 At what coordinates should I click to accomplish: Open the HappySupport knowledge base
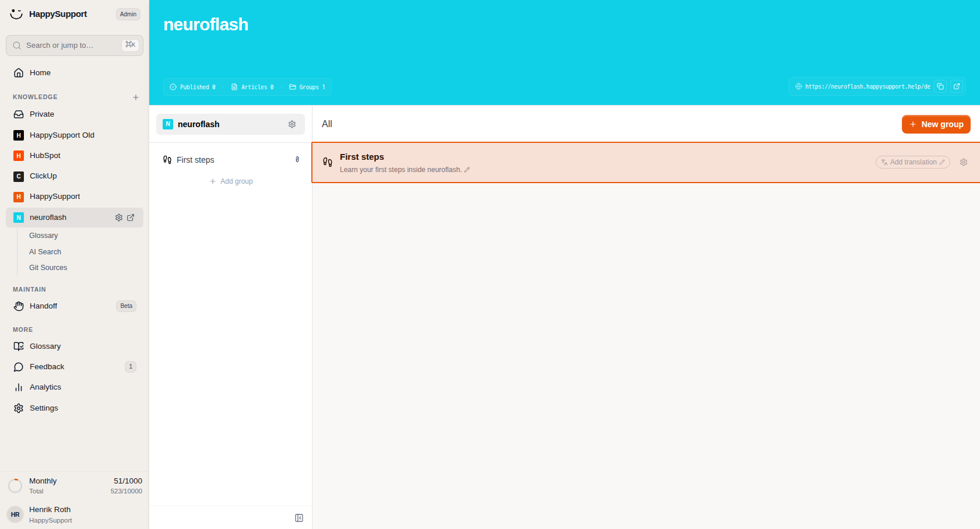(x=75, y=197)
